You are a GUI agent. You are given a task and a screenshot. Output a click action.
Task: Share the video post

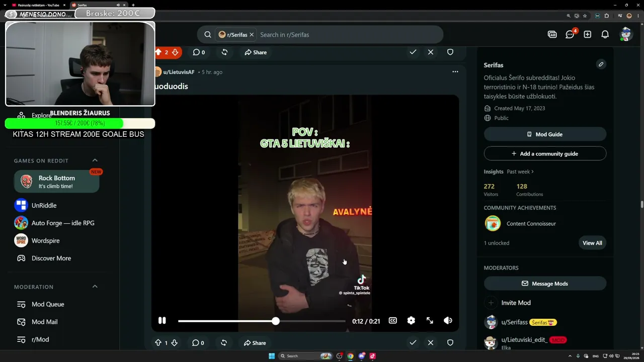coord(255,343)
